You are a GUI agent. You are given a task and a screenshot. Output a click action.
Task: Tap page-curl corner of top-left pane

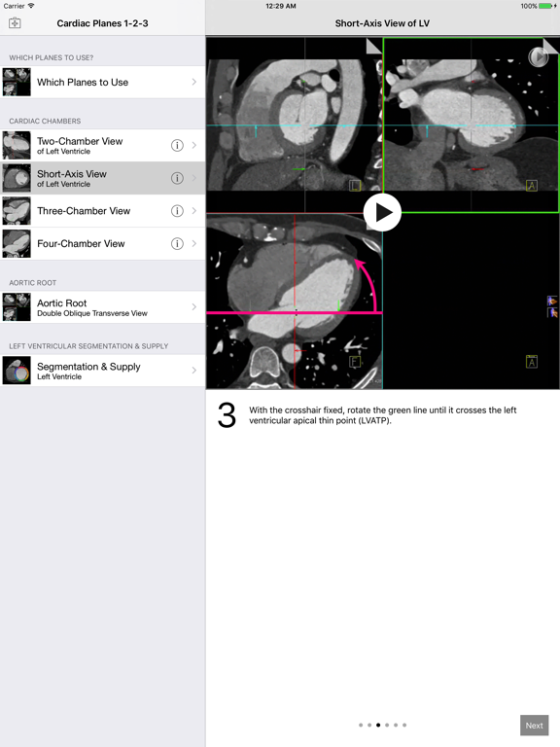click(373, 47)
